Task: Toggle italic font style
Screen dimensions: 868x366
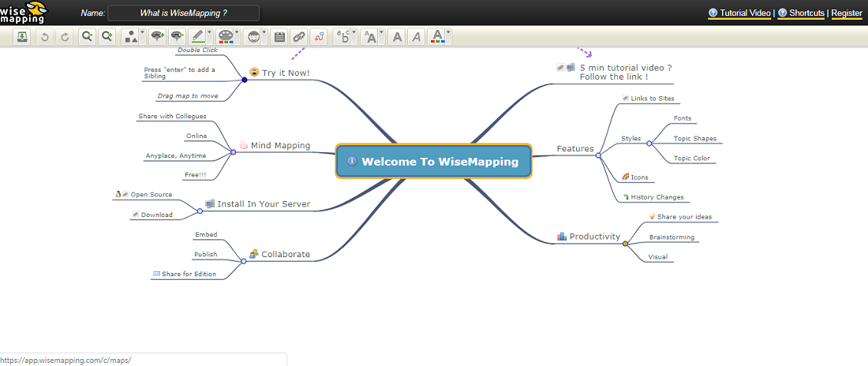Action: tap(417, 37)
